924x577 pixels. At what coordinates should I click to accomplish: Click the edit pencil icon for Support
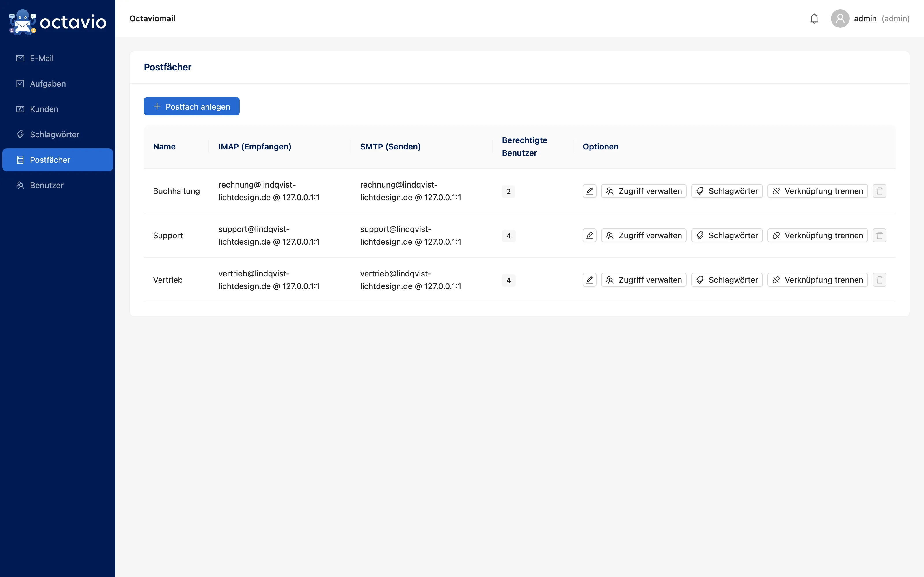tap(590, 235)
